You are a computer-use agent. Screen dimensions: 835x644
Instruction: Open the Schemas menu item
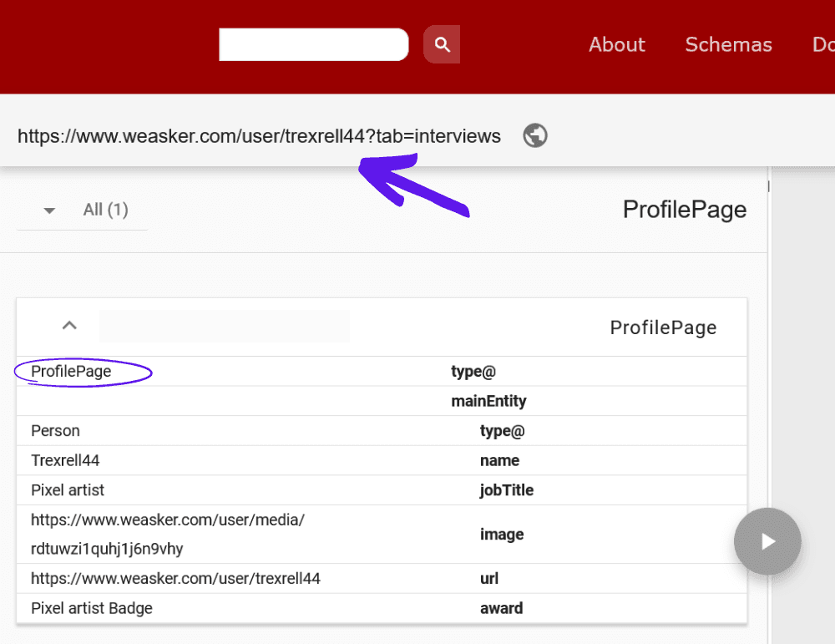click(728, 44)
